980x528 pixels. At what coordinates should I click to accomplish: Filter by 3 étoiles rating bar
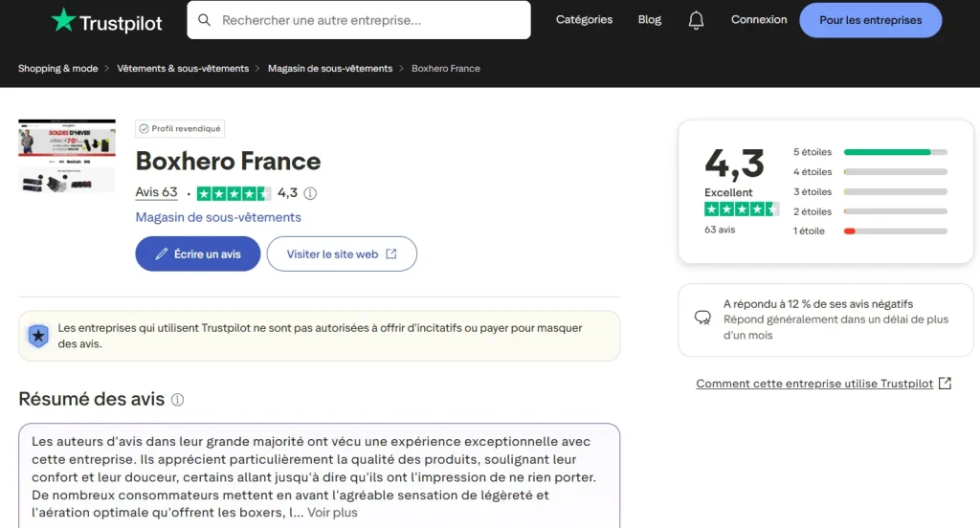click(x=870, y=192)
